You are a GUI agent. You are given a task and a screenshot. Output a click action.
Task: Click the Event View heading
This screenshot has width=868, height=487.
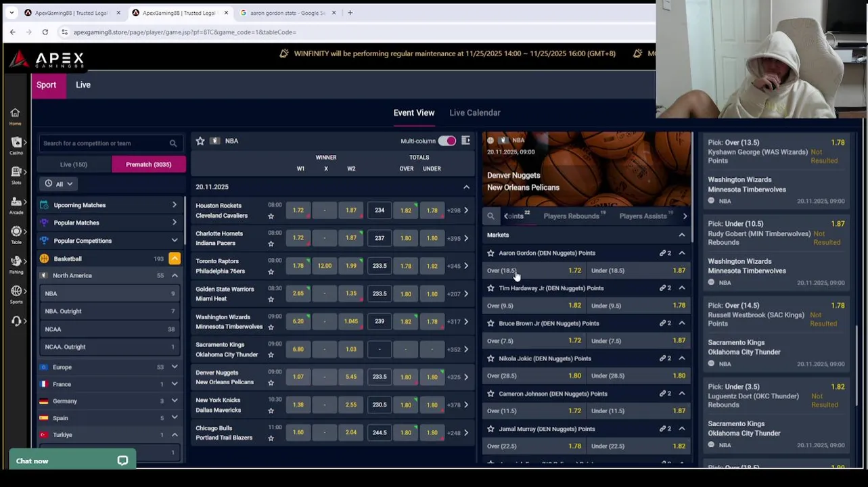pos(414,113)
